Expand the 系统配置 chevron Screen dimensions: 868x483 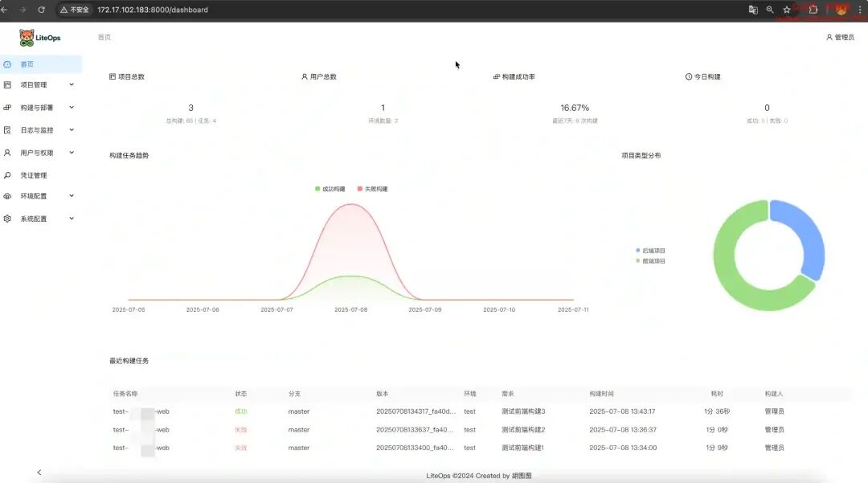(72, 219)
